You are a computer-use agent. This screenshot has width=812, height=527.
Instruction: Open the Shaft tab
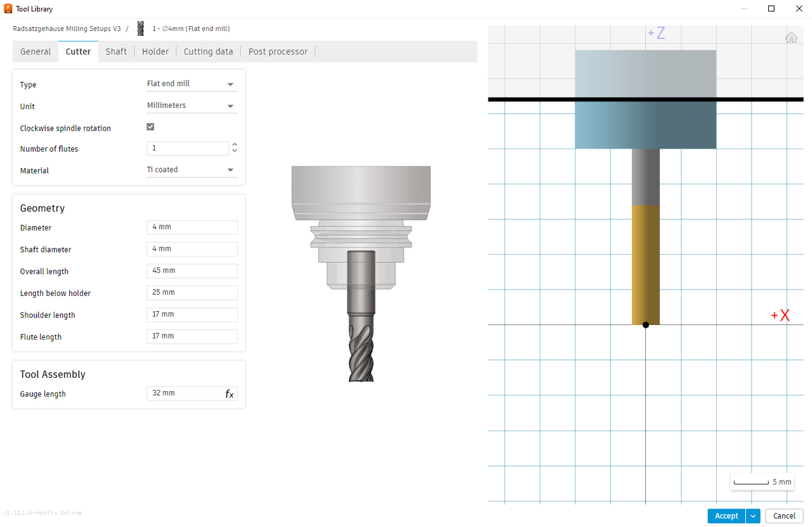(x=116, y=51)
